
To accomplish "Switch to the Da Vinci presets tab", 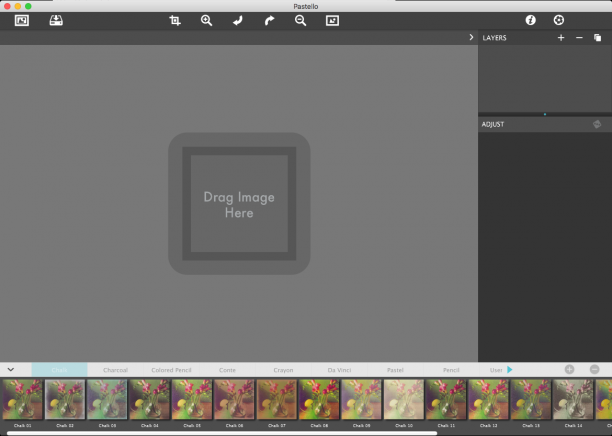I will click(339, 370).
